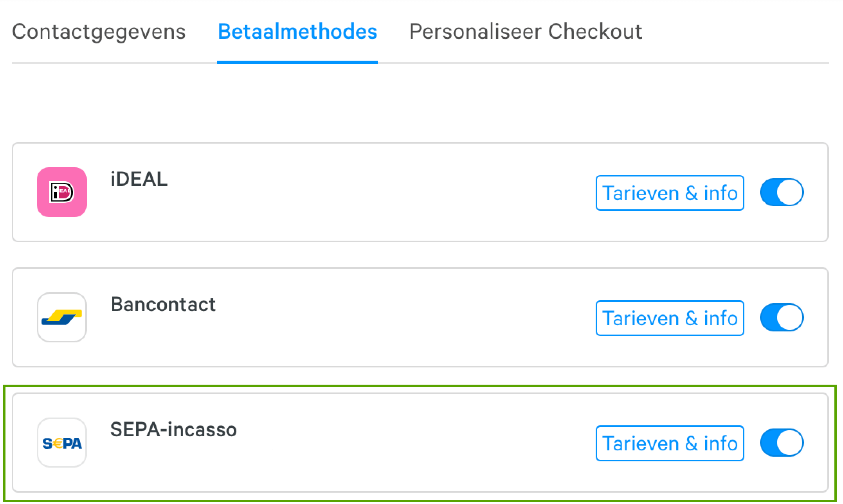Click the SEPA-incasso method label
The width and height of the screenshot is (843, 504).
pos(174,430)
